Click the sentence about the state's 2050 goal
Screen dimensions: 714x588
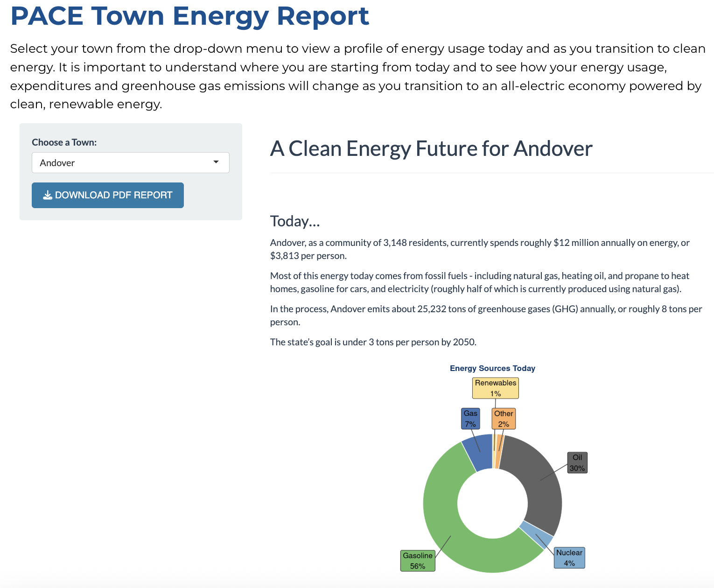click(x=373, y=342)
